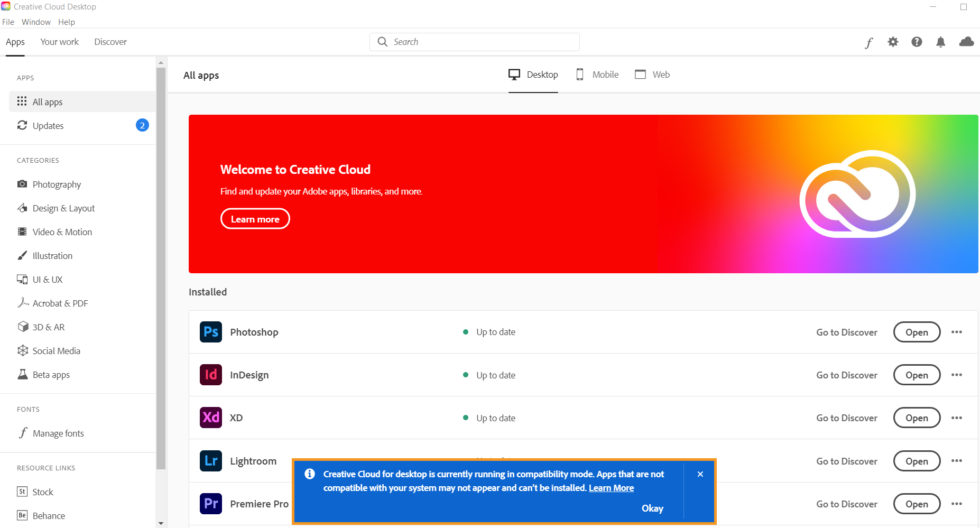Open the options menu for XD
The height and width of the screenshot is (528, 980).
tap(957, 418)
